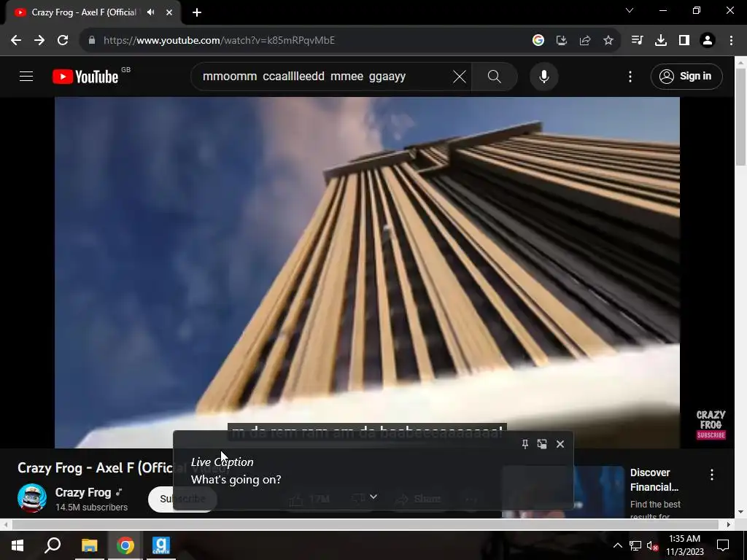Screen dimensions: 747x560
Task: Search with your voice microphone
Action: [x=544, y=76]
